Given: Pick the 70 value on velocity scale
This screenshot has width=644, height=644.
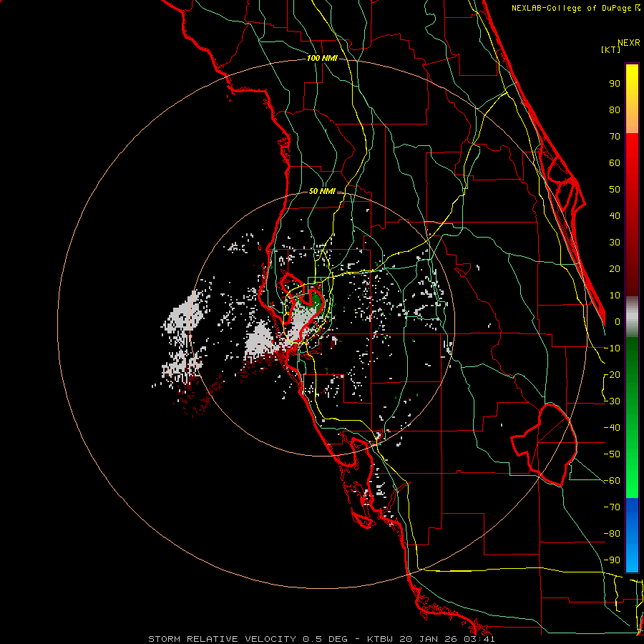Looking at the screenshot, I should click(615, 137).
